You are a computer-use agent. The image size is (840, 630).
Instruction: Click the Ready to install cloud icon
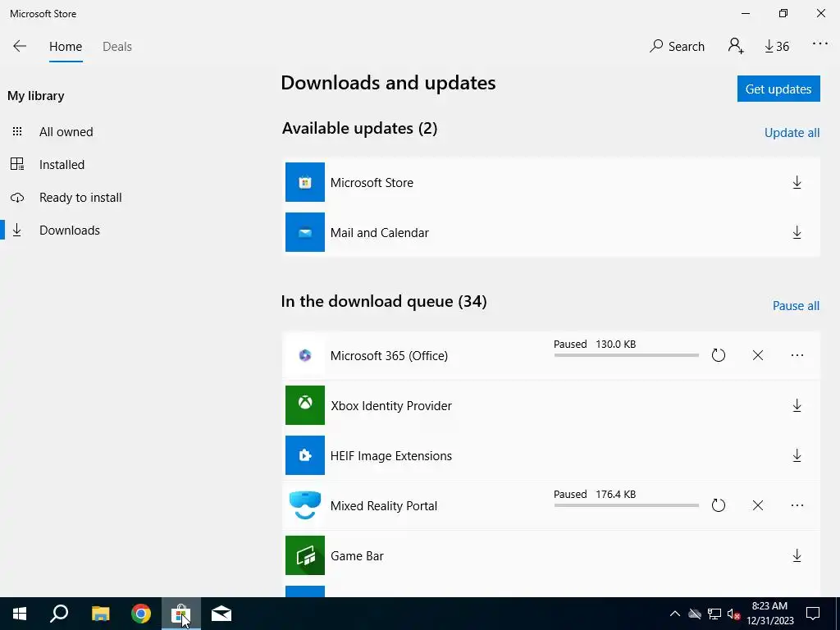[17, 197]
